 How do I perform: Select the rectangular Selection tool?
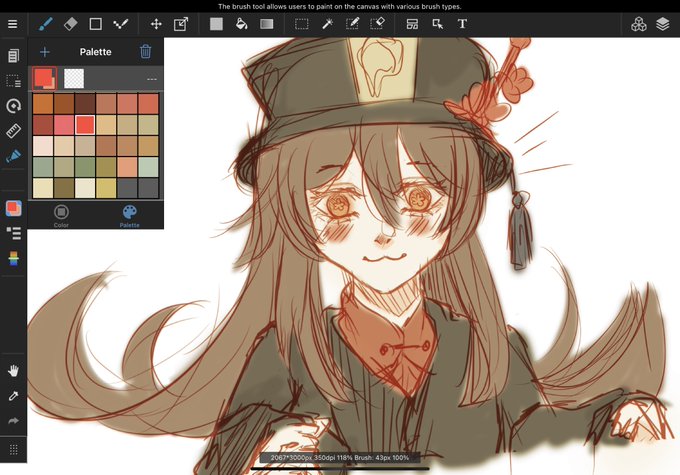301,24
